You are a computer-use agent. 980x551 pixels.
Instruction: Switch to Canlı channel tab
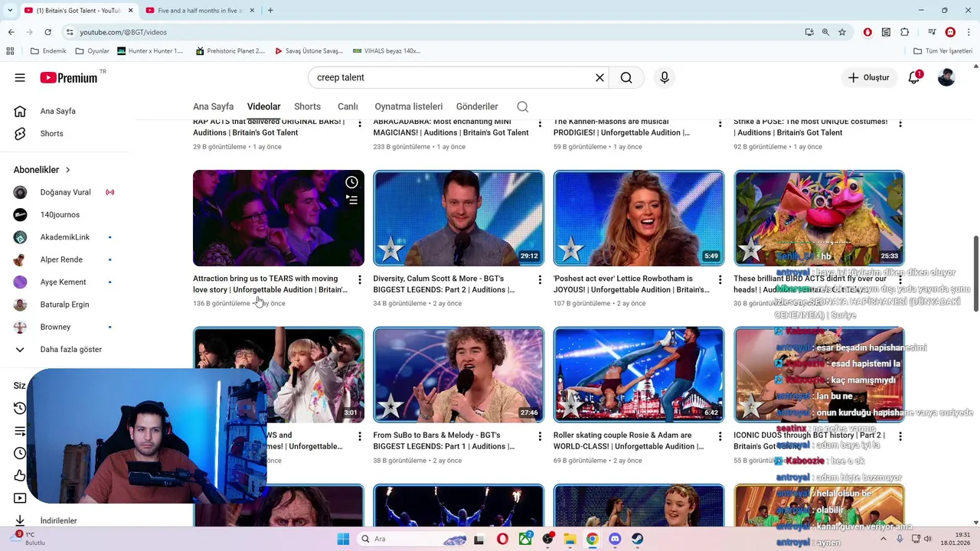(x=348, y=106)
